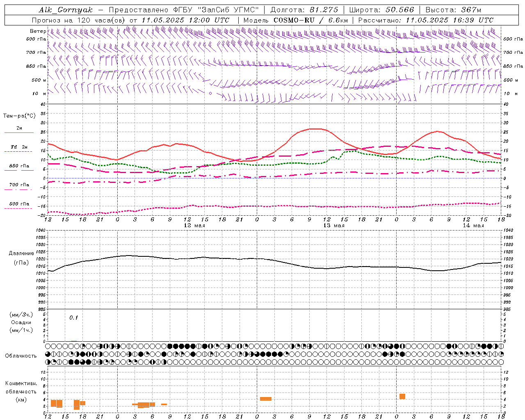Select the 'Модель COSMO-RU / 6.6км' label

296,20
